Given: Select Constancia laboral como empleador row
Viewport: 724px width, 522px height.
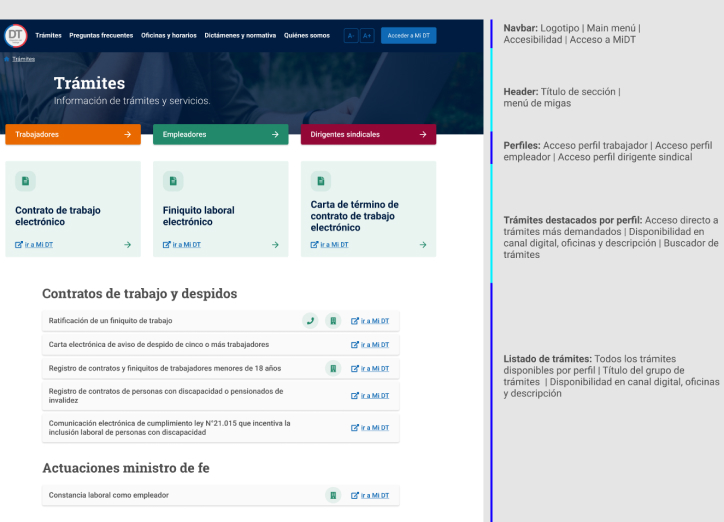Looking at the screenshot, I should click(221, 495).
